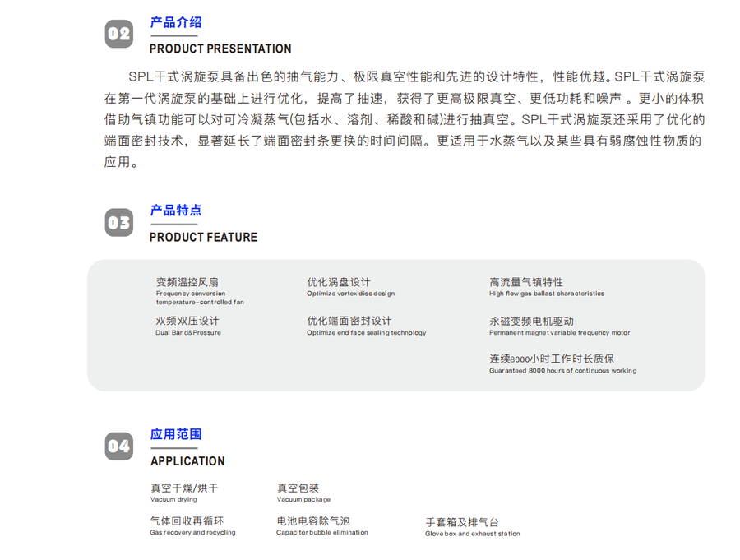740x560 pixels.
Task: Click the 变频温控风扇 feature label
Action: (x=187, y=282)
